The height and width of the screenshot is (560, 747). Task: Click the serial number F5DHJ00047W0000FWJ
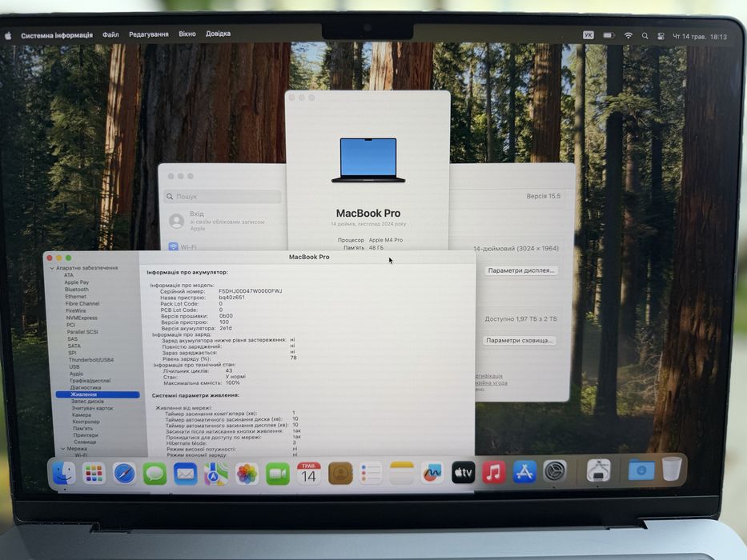coord(251,291)
